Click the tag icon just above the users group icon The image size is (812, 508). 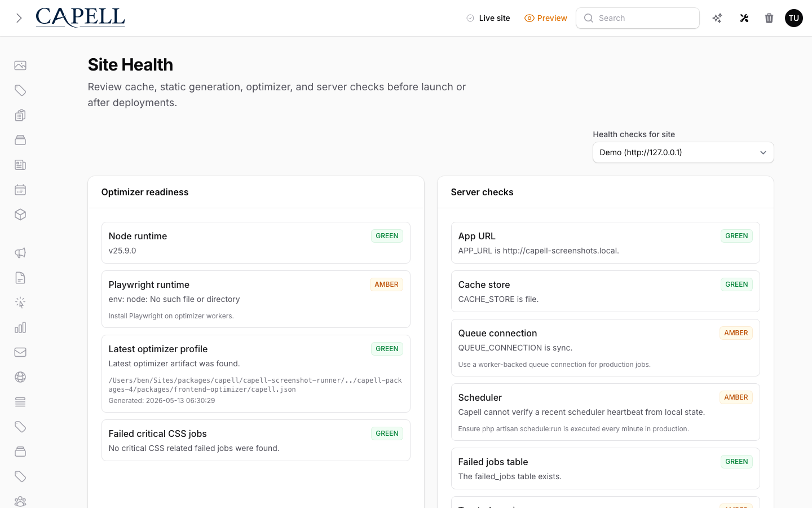coord(20,476)
